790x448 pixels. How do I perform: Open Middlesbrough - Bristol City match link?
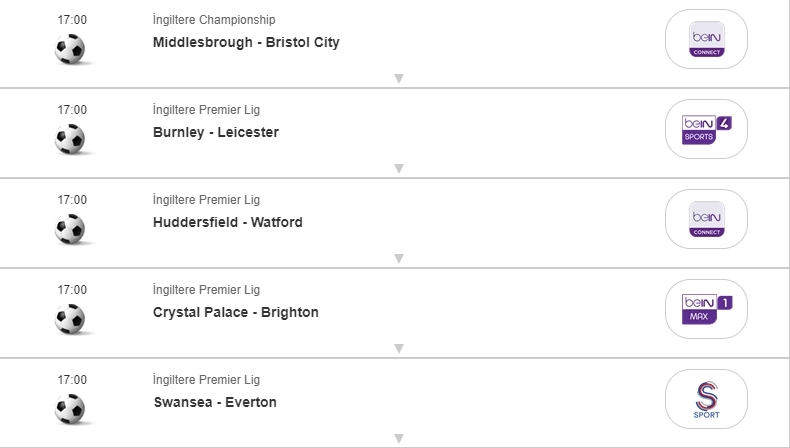pos(246,42)
